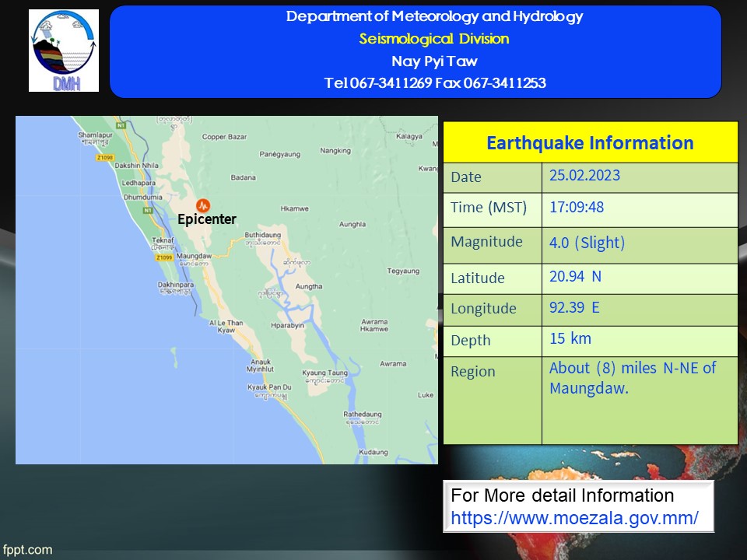747x560 pixels.
Task: Click the Dakshin Nhila map label
Action: 137,165
